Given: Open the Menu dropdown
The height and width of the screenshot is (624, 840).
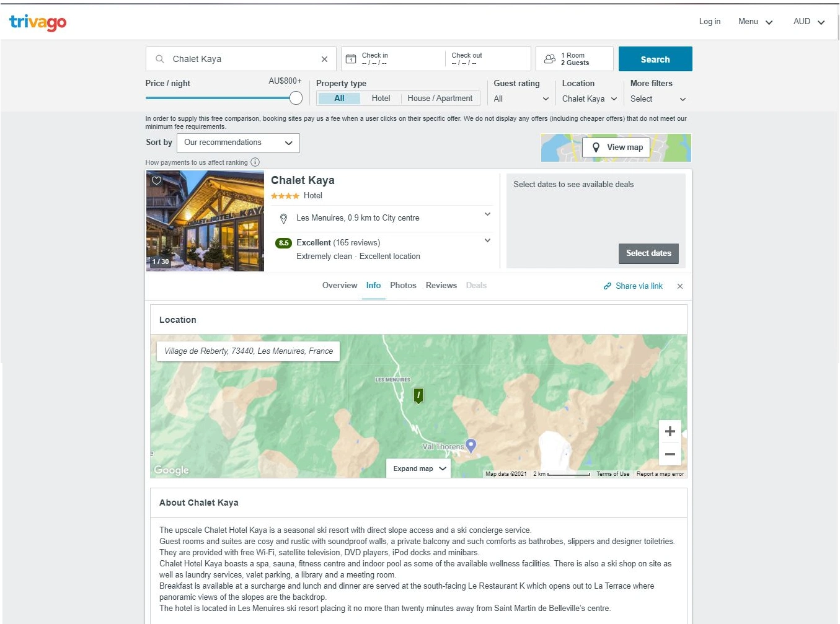Looking at the screenshot, I should tap(755, 22).
